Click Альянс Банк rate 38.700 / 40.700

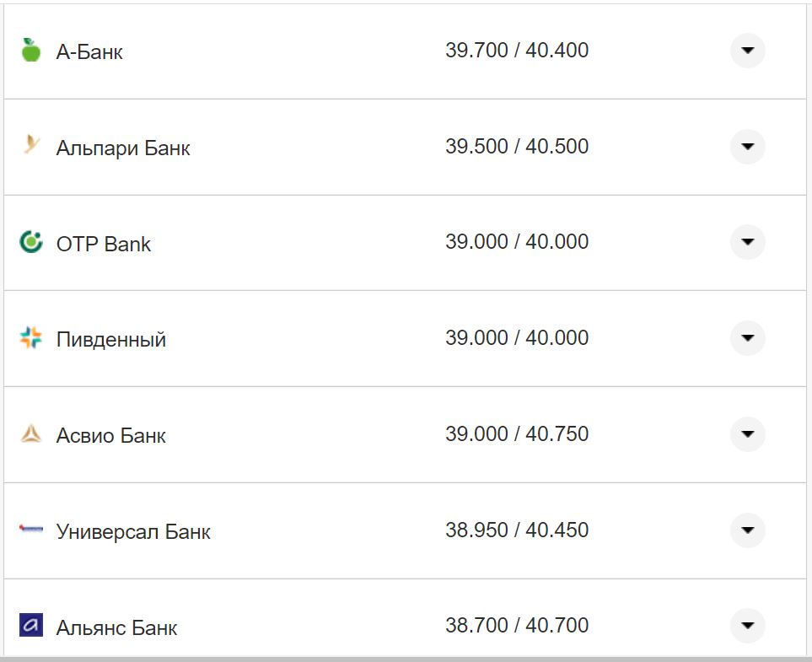[517, 626]
